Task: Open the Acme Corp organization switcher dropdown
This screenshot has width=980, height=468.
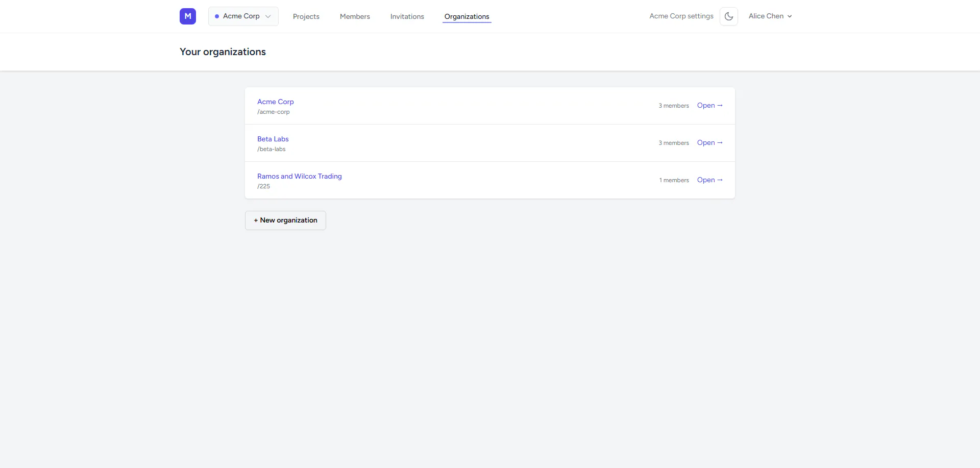Action: click(243, 16)
